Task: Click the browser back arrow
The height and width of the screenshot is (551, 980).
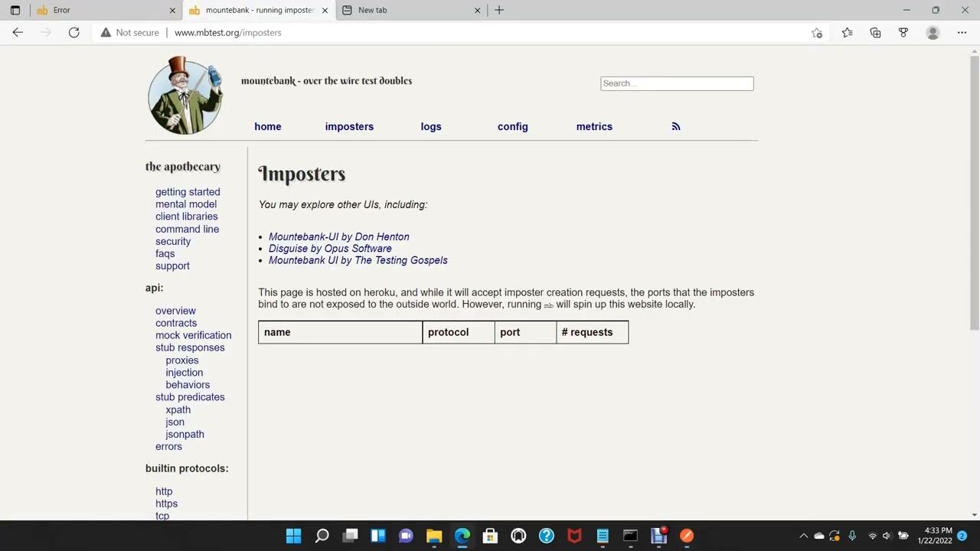Action: pyautogui.click(x=18, y=32)
